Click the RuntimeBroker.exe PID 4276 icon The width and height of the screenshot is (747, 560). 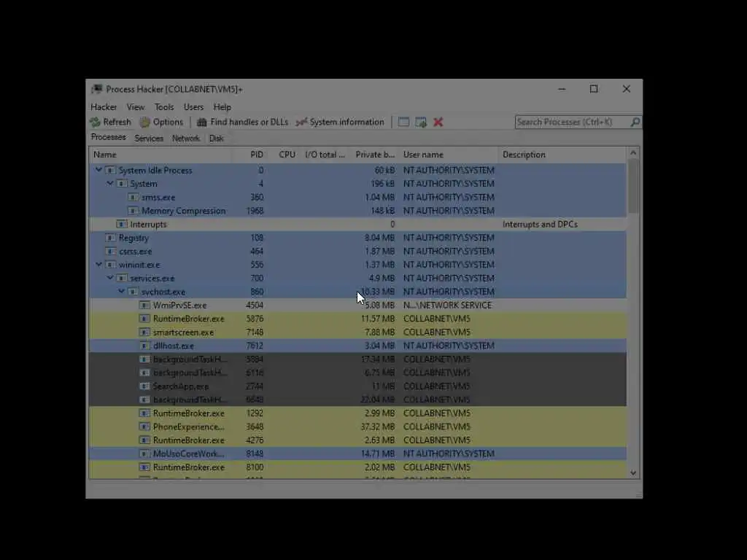[144, 440]
